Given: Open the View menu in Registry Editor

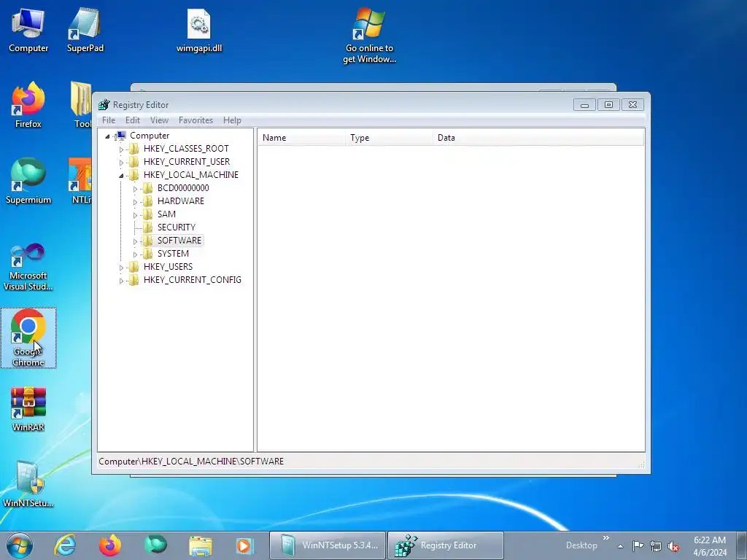Looking at the screenshot, I should pos(159,120).
